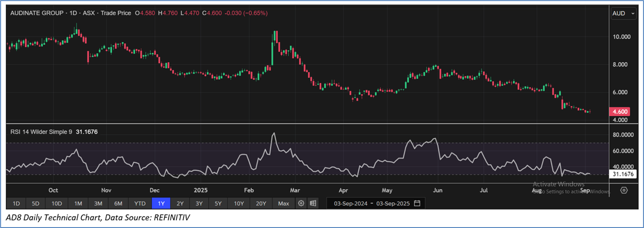The width and height of the screenshot is (644, 228).
Task: Click the data table grid icon
Action: click(x=313, y=203)
